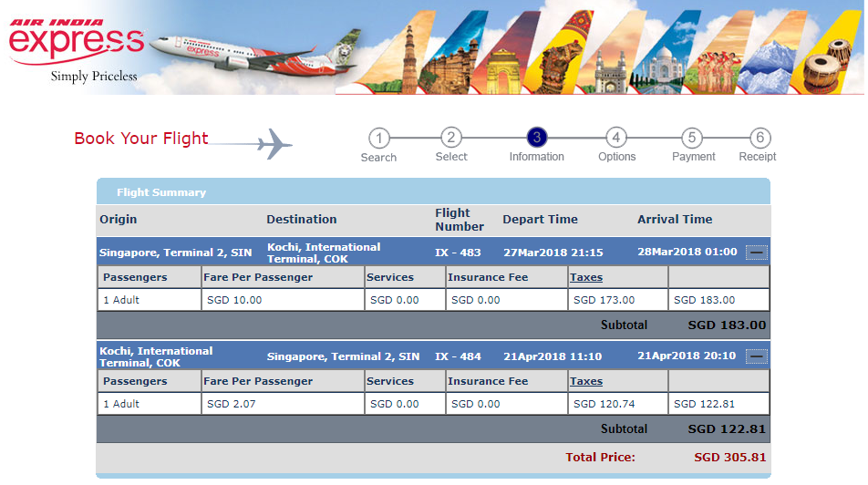Click the SGD 173.00 taxes cell

click(618, 300)
